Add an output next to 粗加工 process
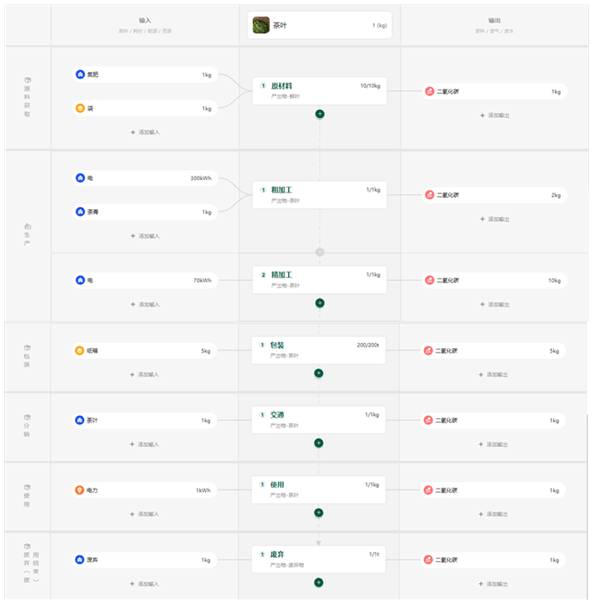This screenshot has width=592, height=603. [495, 219]
